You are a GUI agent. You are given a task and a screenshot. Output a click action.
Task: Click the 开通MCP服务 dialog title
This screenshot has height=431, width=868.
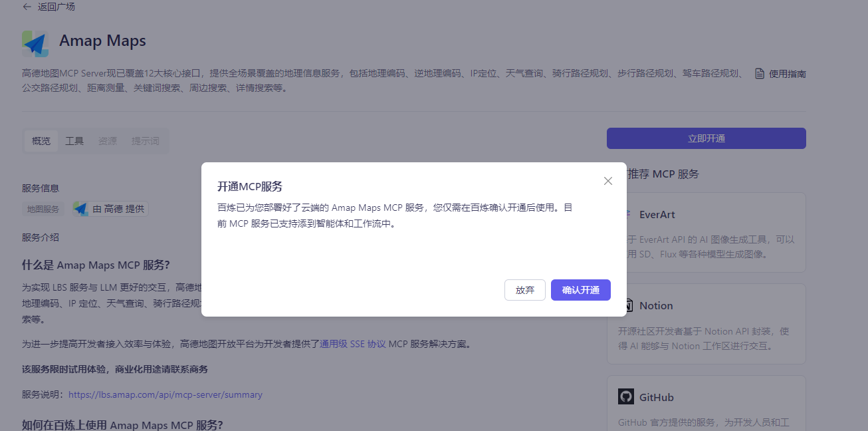(250, 186)
